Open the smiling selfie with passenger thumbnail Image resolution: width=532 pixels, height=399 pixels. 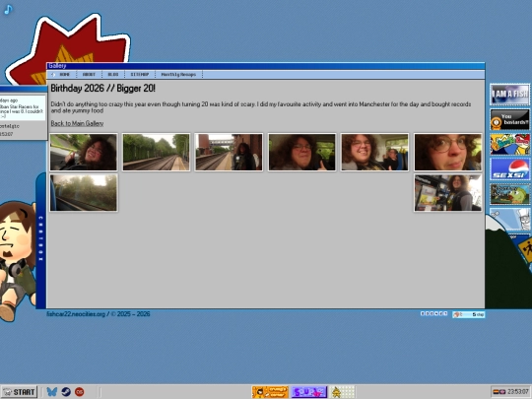click(x=375, y=152)
